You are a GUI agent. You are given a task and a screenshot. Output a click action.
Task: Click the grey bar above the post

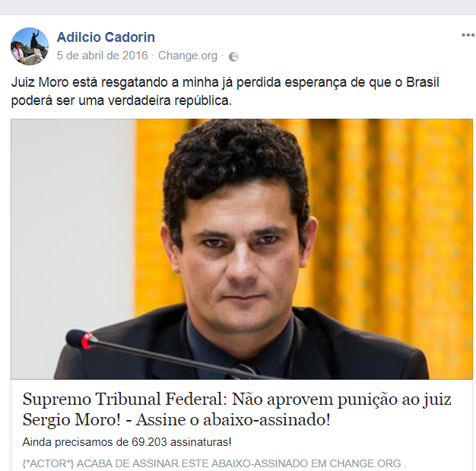[x=238, y=7]
